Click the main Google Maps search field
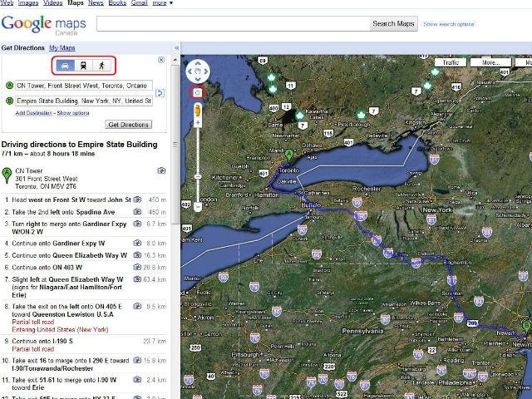 [233, 24]
